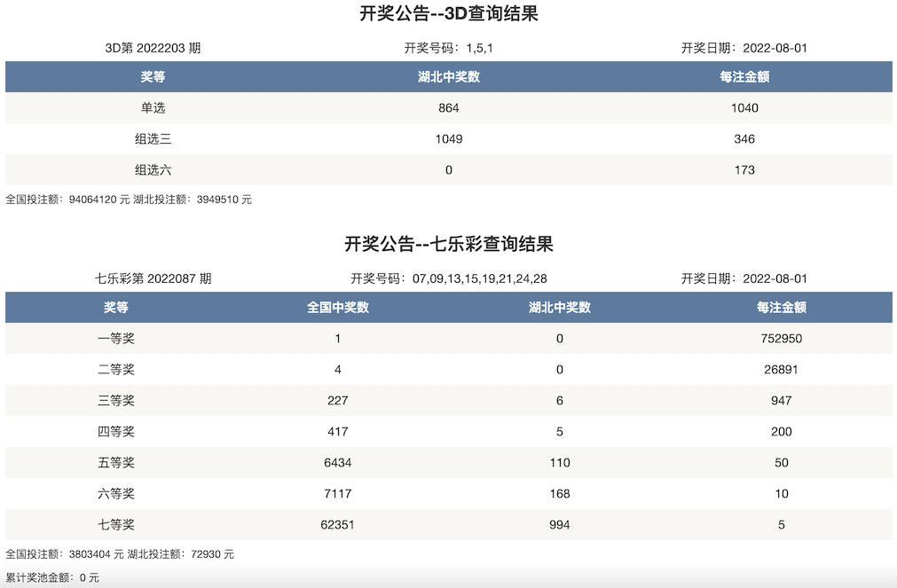
Task: Click the 组选三 winners value 1049
Action: 449,139
